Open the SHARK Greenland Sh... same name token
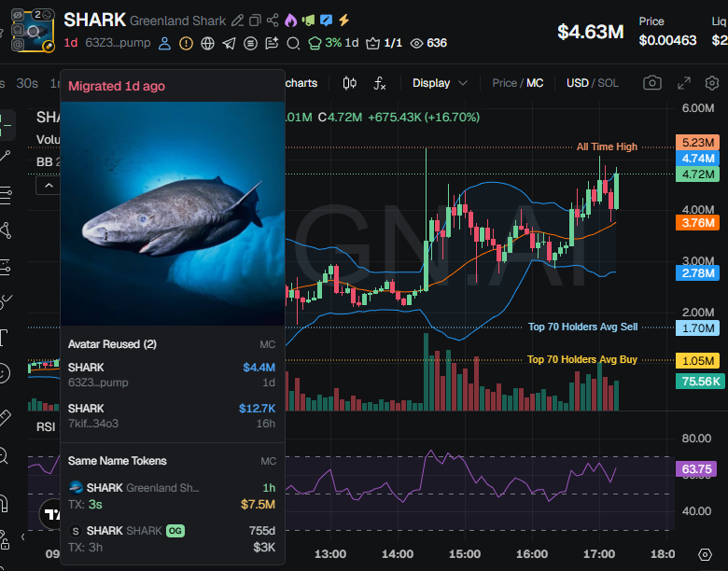The height and width of the screenshot is (571, 728). [x=172, y=495]
